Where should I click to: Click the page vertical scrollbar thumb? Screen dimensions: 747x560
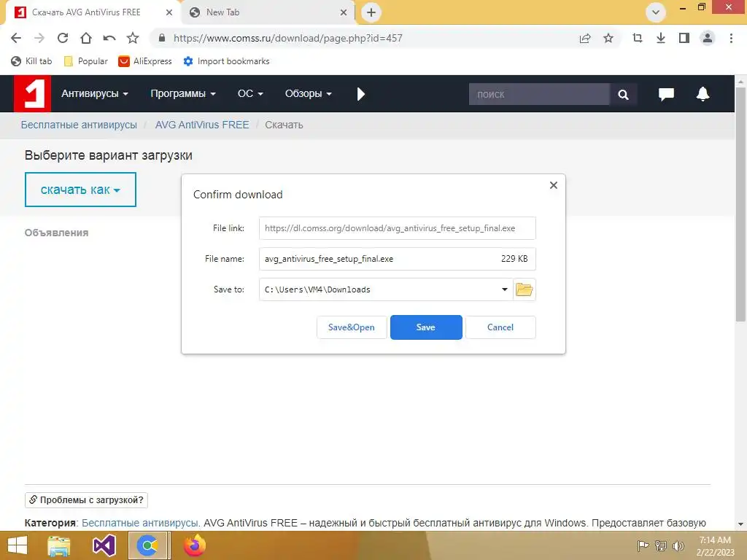click(x=740, y=205)
